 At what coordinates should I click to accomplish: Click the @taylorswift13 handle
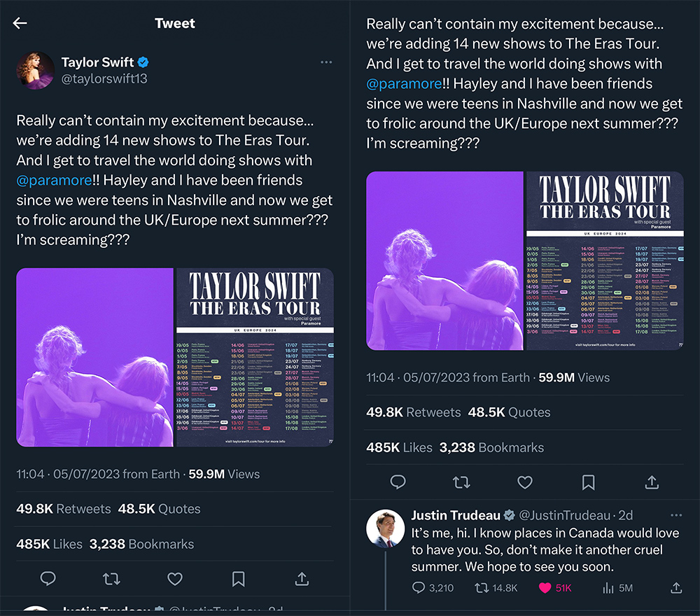pos(104,78)
